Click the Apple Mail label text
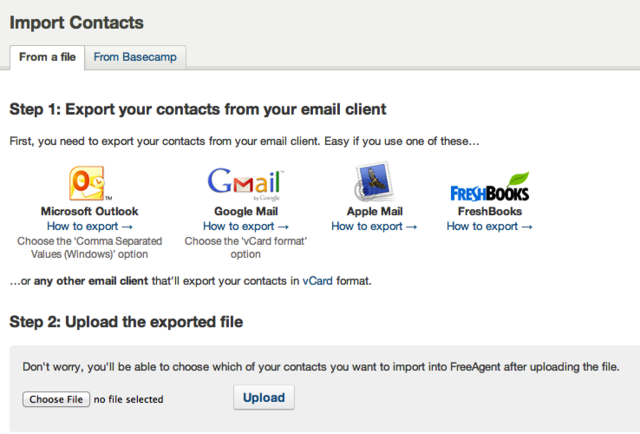Image resolution: width=640 pixels, height=434 pixels. point(373,212)
